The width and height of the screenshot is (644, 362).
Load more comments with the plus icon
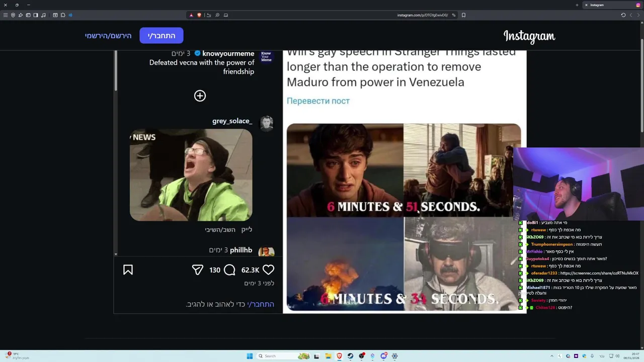coord(200,96)
